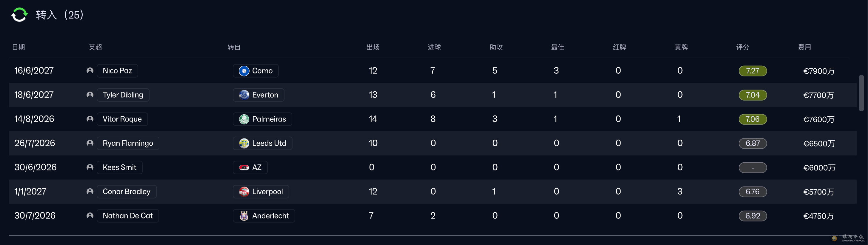Sort the table by 费用 column
The width and height of the screenshot is (868, 245).
coord(804,47)
